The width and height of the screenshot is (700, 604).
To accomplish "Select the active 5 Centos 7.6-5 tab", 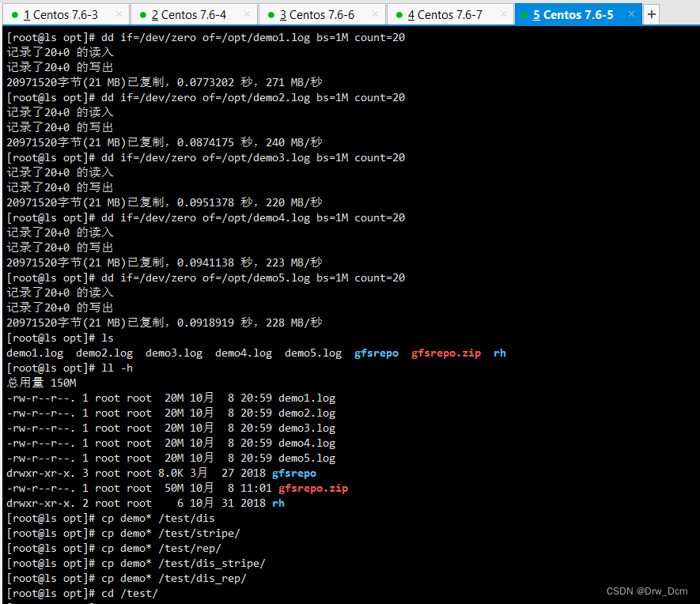I will coord(578,15).
